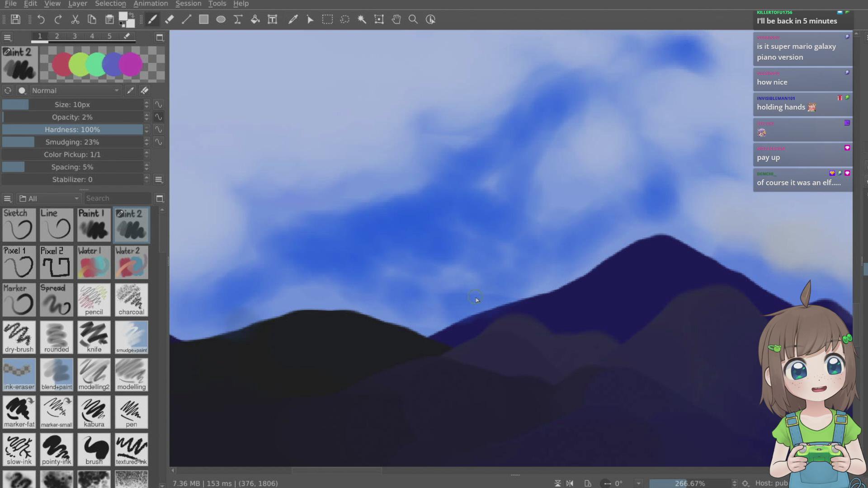Select the Flood Fill bucket tool

[x=255, y=19]
